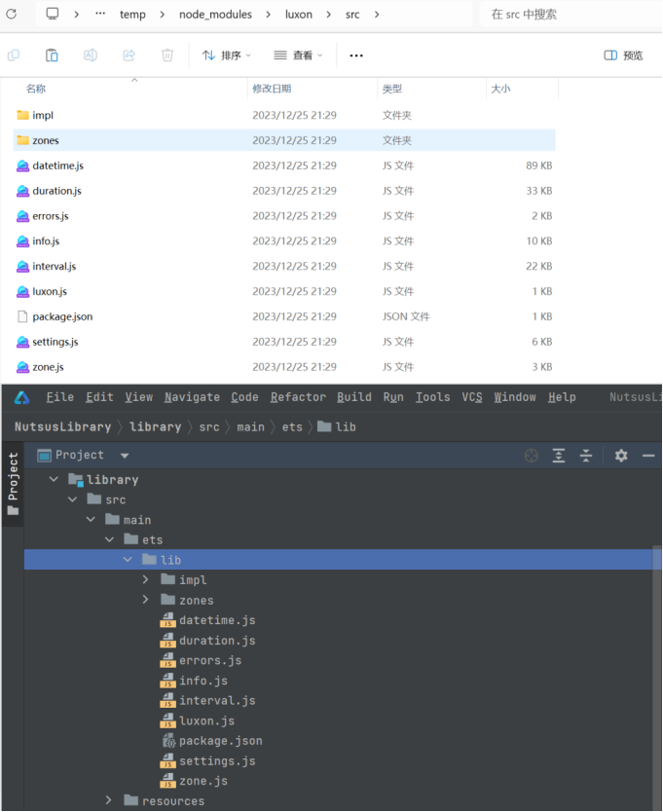Select settings.js file in Explorer
This screenshot has height=812, width=663.
click(284, 342)
